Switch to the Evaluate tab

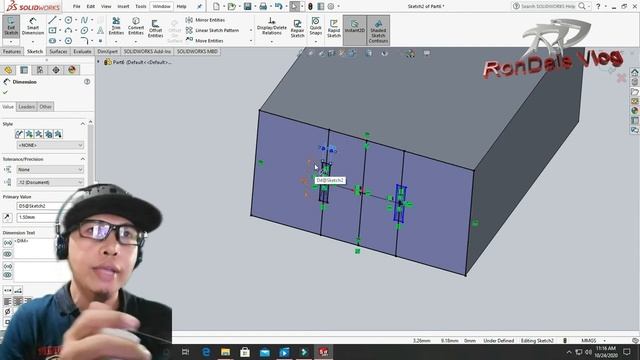click(82, 51)
